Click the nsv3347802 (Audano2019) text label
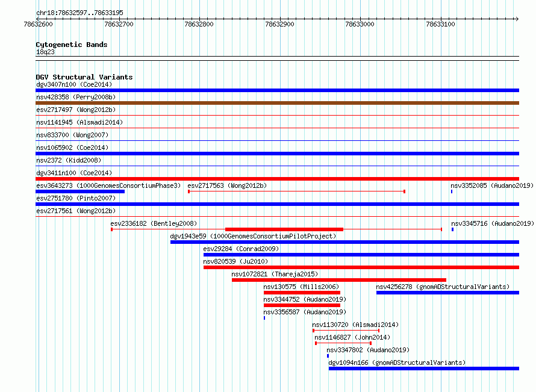 coord(368,350)
